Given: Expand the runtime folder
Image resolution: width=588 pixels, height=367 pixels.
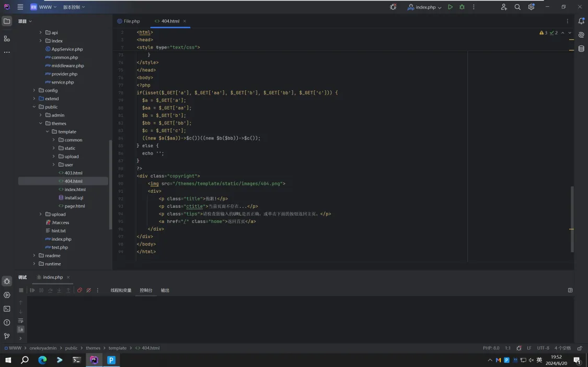Looking at the screenshot, I should pos(34,264).
